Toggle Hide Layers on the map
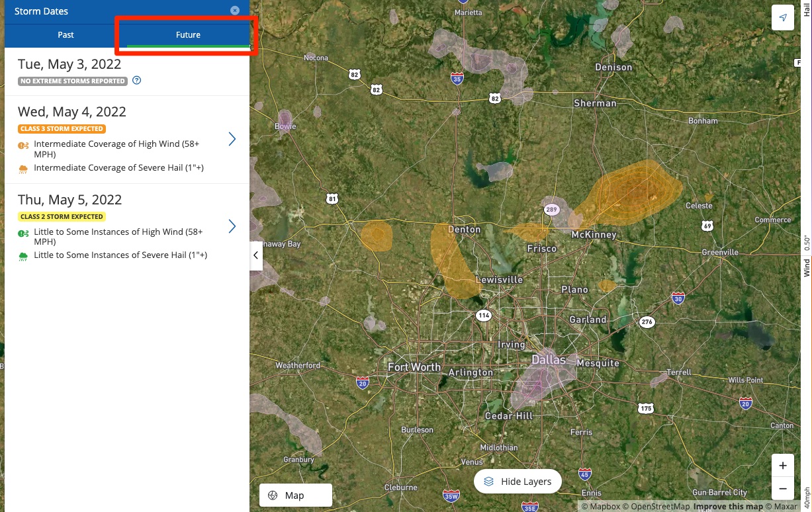Viewport: 812px width, 512px height. point(518,482)
